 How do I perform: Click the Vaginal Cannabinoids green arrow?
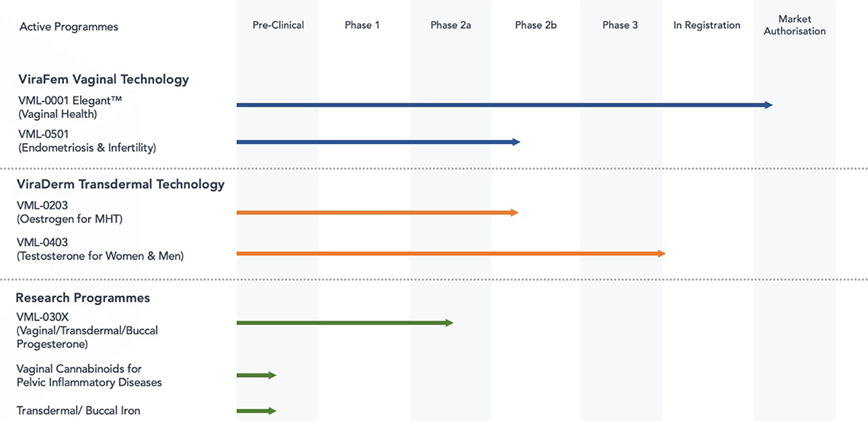pos(257,375)
